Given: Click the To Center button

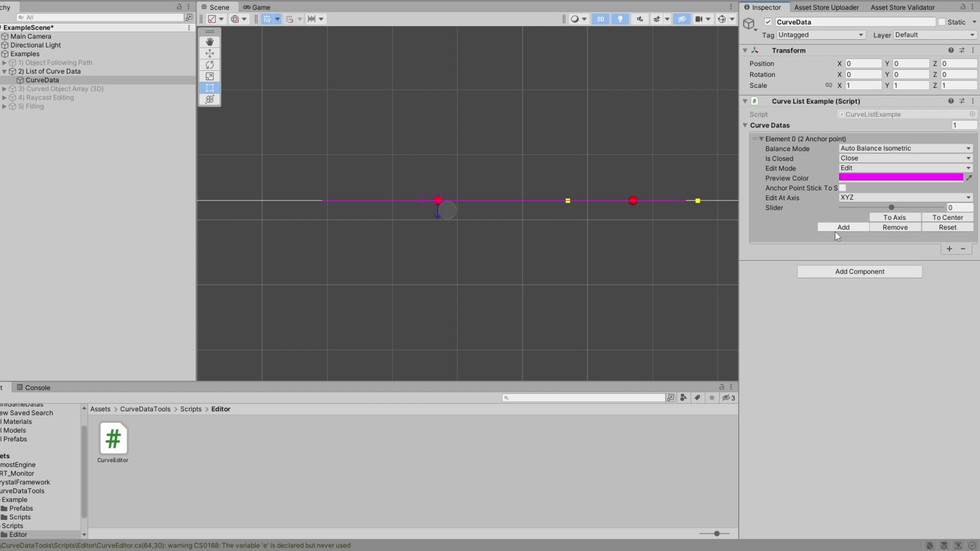Looking at the screenshot, I should tap(947, 217).
